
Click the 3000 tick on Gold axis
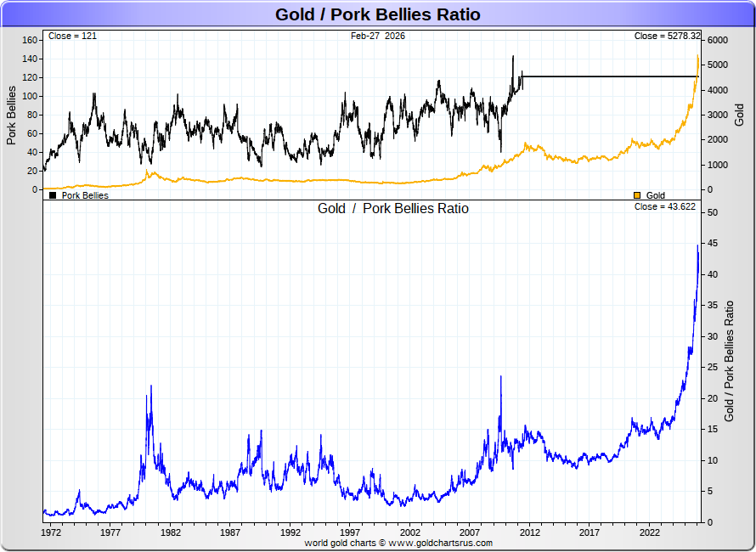718,115
